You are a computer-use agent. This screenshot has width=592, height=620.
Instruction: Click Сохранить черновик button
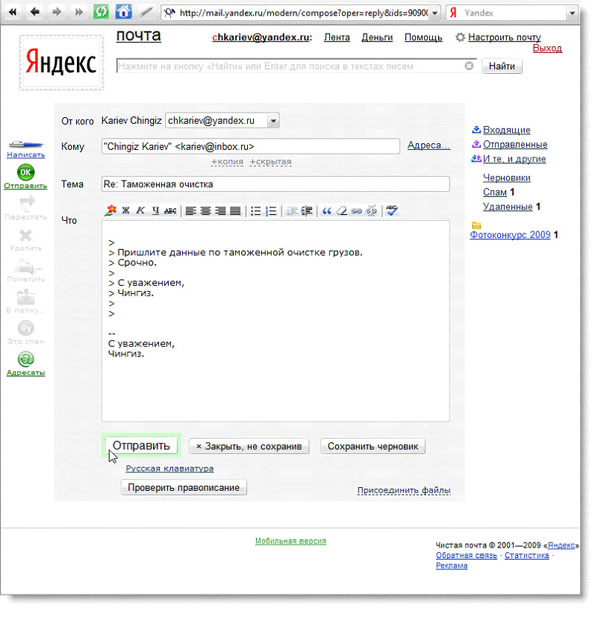coord(373,446)
